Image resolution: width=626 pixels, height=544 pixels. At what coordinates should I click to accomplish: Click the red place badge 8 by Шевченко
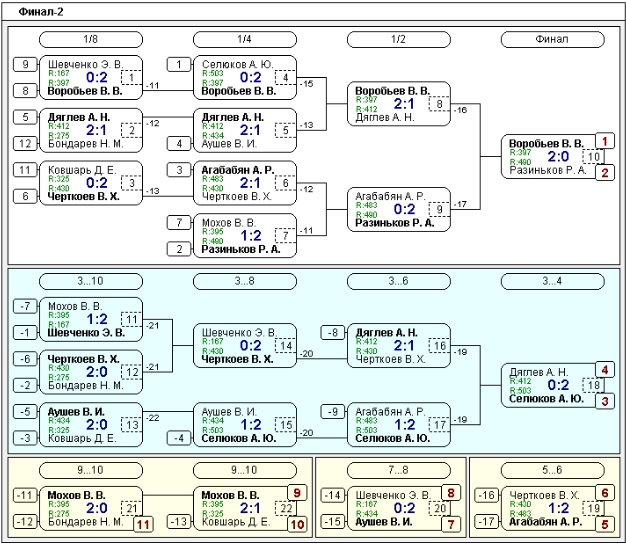(x=451, y=493)
